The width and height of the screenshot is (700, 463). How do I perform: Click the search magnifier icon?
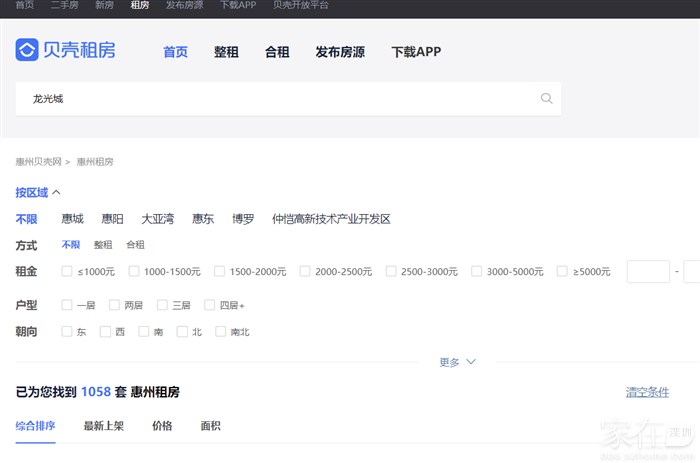pos(546,99)
